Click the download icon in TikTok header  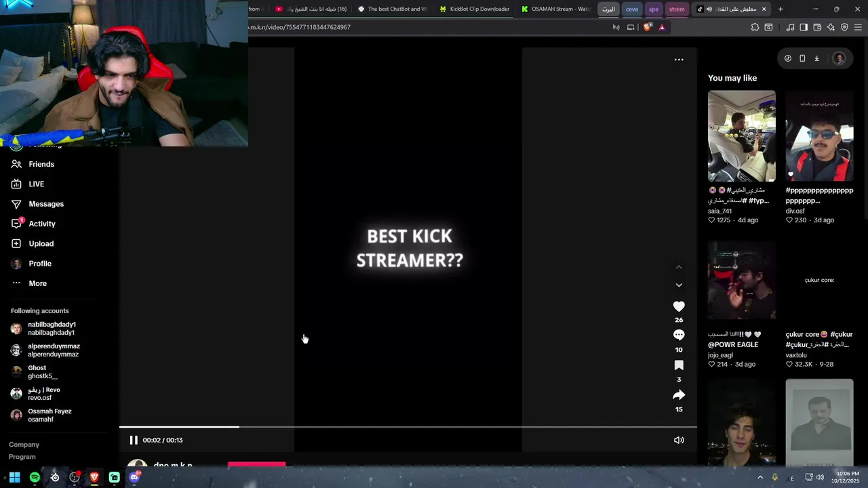pyautogui.click(x=816, y=58)
